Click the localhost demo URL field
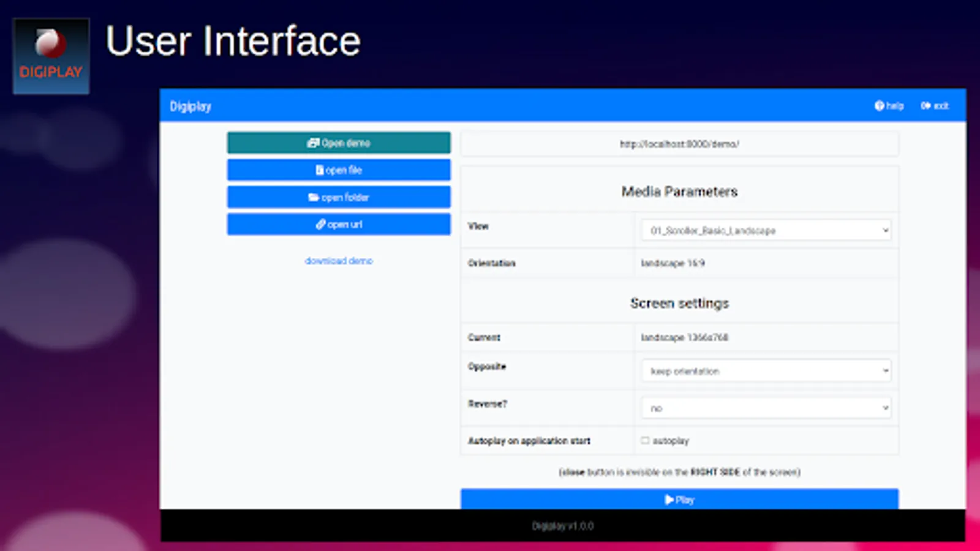 (679, 144)
